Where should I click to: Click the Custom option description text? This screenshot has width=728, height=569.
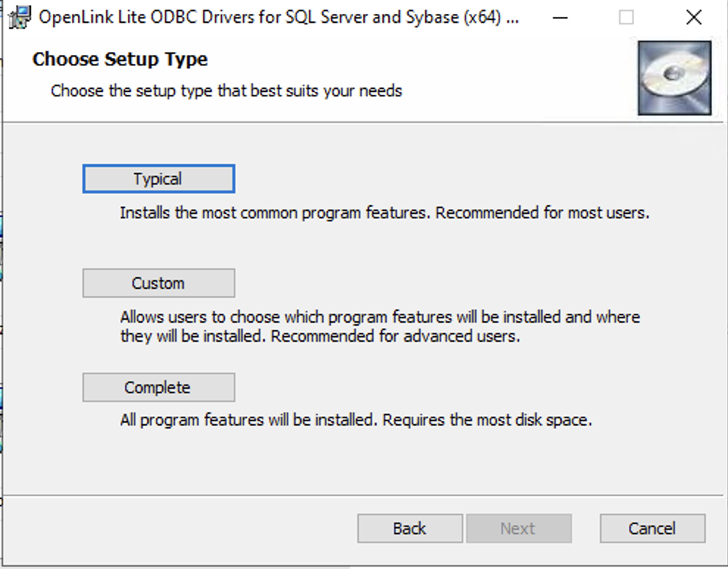coord(379,326)
